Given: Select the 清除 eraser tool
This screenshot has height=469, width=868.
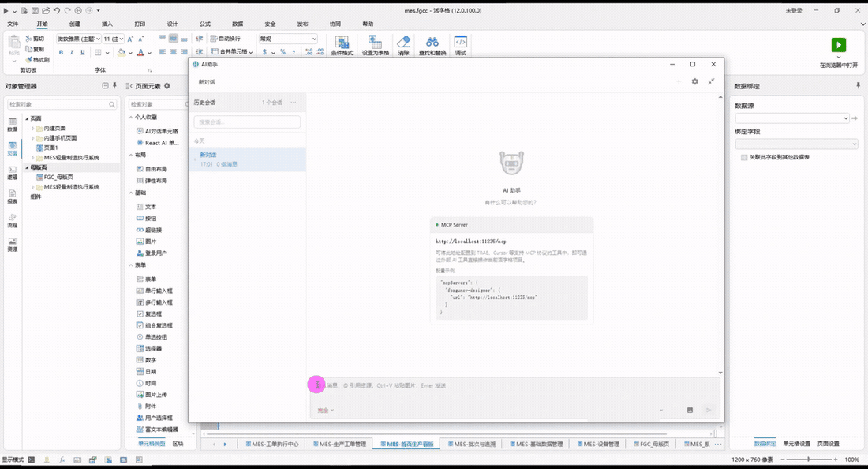Looking at the screenshot, I should tap(403, 46).
